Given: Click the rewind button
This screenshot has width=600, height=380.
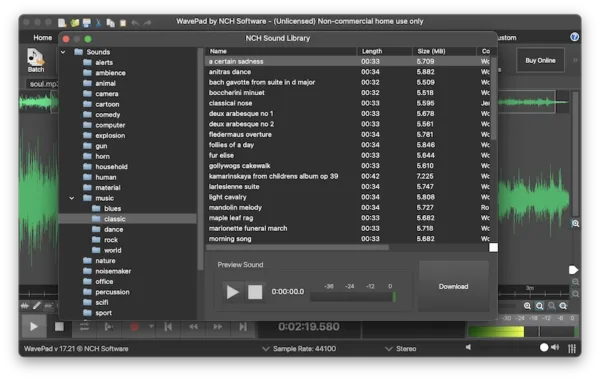Looking at the screenshot, I should (193, 326).
